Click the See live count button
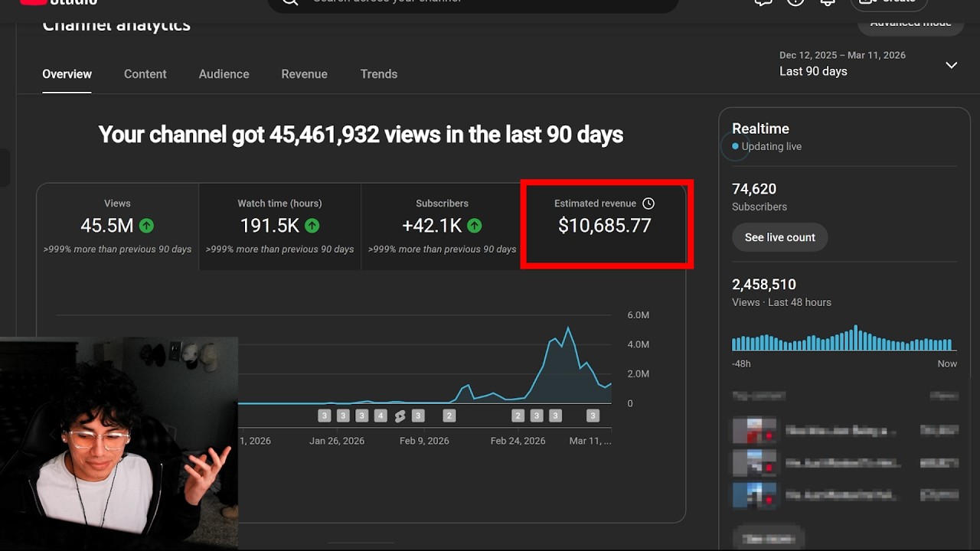Screen dimensions: 980x551 [780, 237]
